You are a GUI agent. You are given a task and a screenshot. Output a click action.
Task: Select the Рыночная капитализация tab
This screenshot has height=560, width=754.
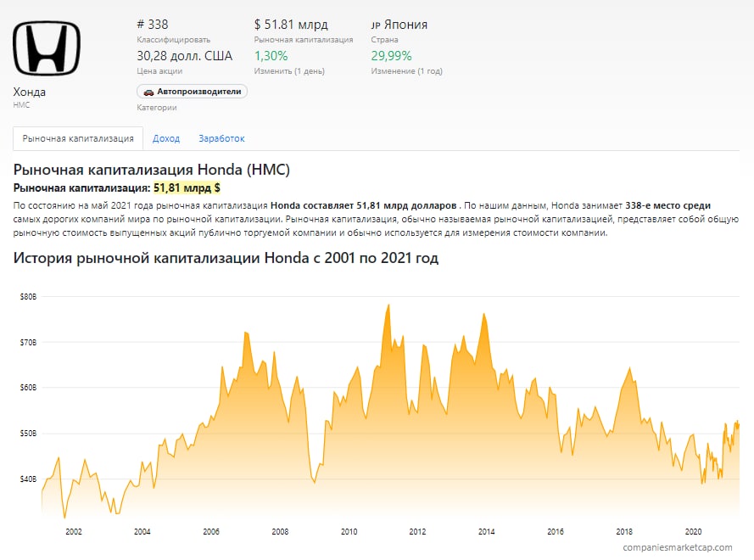point(78,138)
